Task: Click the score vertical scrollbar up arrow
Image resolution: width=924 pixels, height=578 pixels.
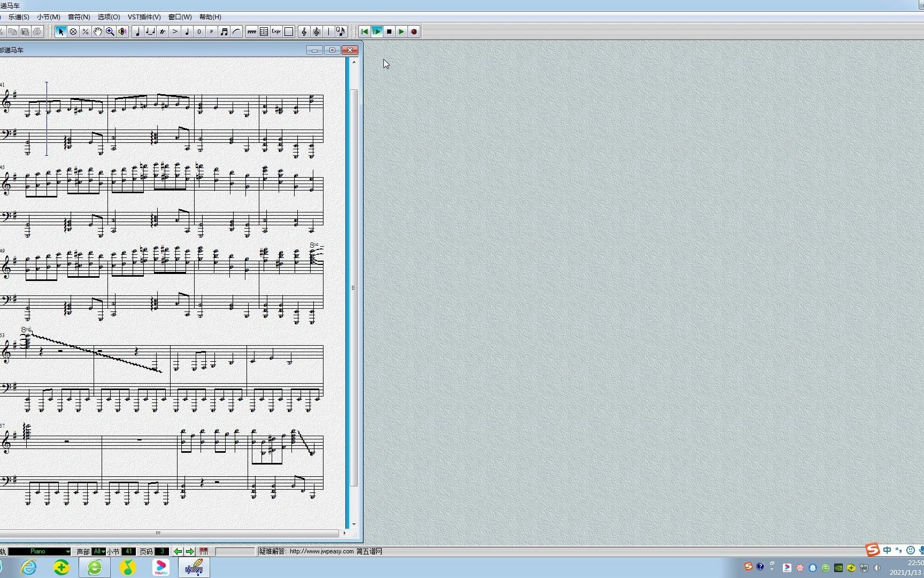Action: [353, 62]
